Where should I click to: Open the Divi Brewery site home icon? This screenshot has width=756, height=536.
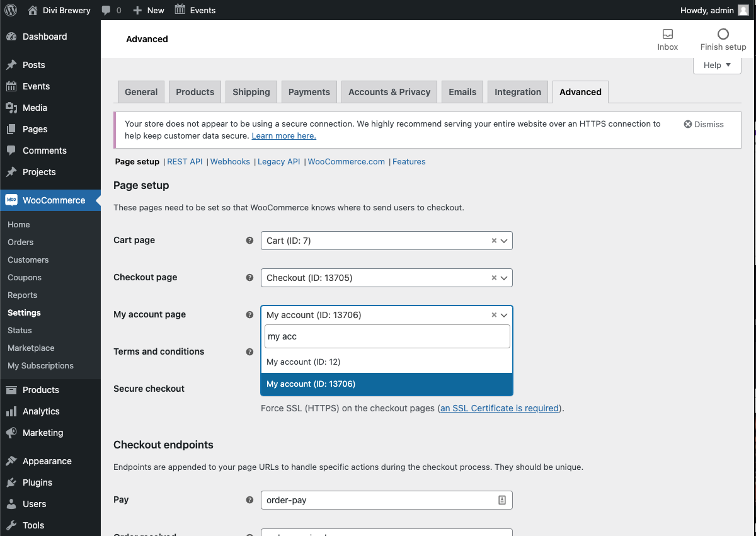(x=33, y=10)
